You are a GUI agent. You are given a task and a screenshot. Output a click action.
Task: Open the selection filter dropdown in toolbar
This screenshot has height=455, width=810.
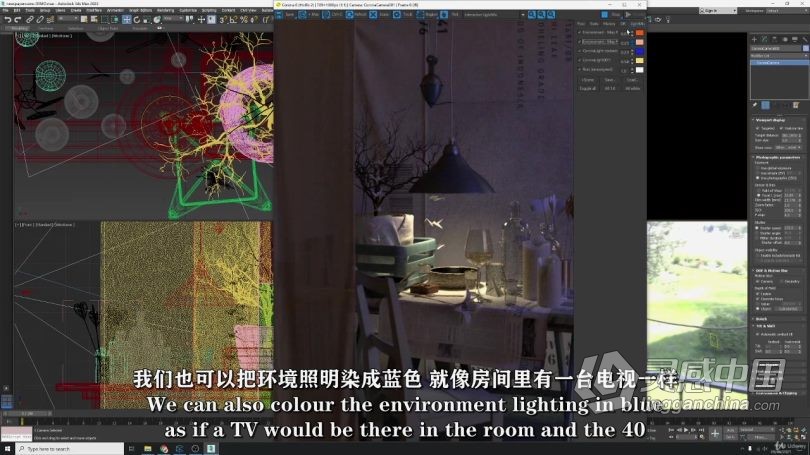pyautogui.click(x=69, y=18)
